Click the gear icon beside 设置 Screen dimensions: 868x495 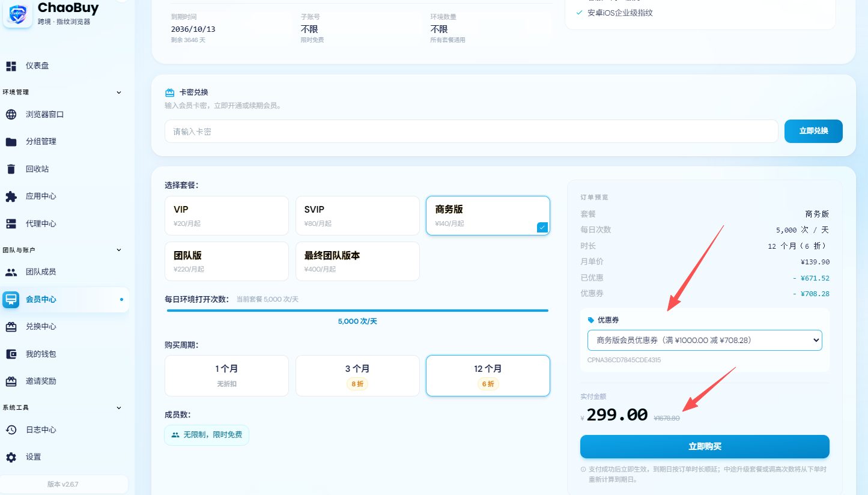11,457
